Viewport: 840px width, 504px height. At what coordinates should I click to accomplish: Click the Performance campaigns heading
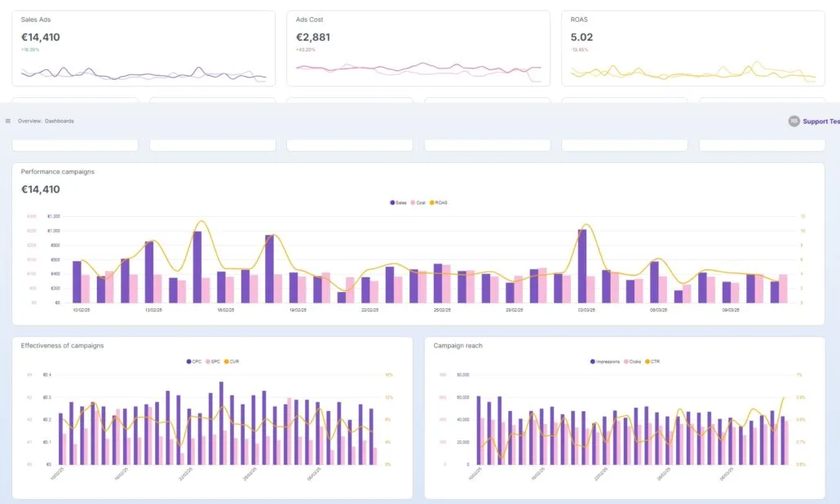point(58,172)
